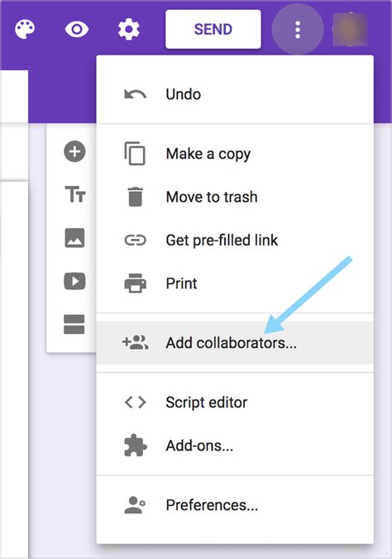Screen dimensions: 392x559
Task: Click the person-gear preferences icon
Action: click(x=135, y=504)
